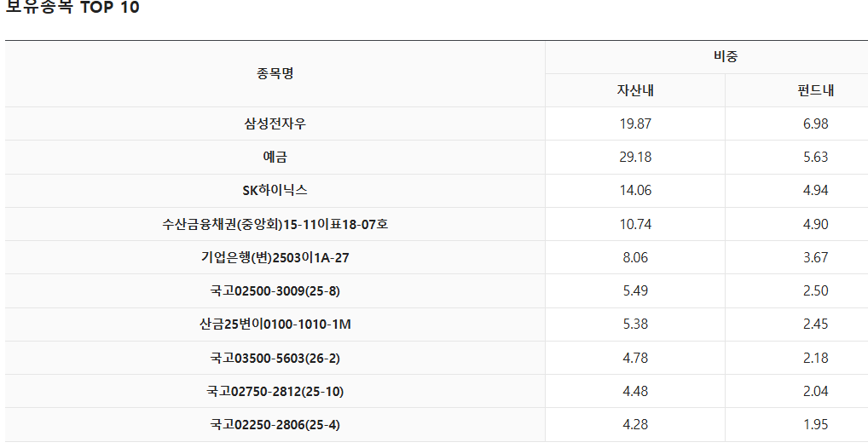Screen dimensions: 868x448
Task: Click the 삼성전자우 holding name
Action: [x=275, y=123]
